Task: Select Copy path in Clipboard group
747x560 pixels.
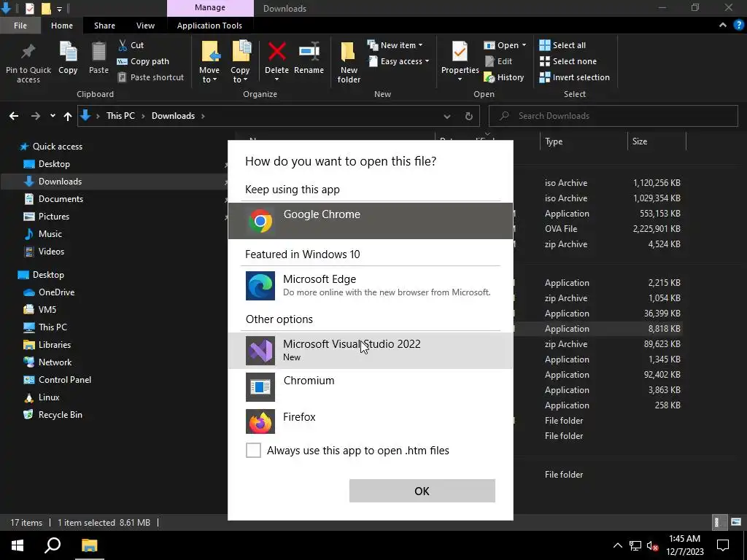Action: tap(143, 61)
